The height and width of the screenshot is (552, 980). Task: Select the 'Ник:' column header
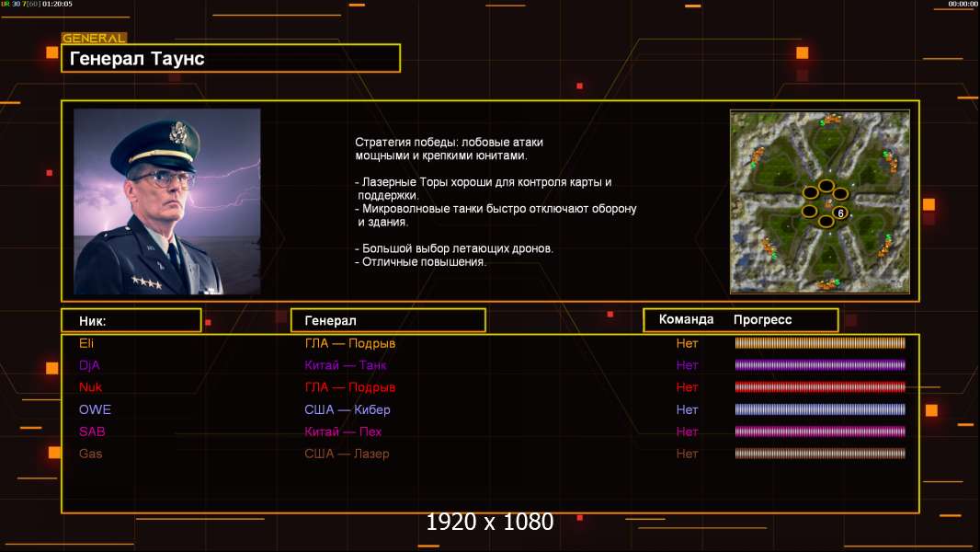click(131, 321)
